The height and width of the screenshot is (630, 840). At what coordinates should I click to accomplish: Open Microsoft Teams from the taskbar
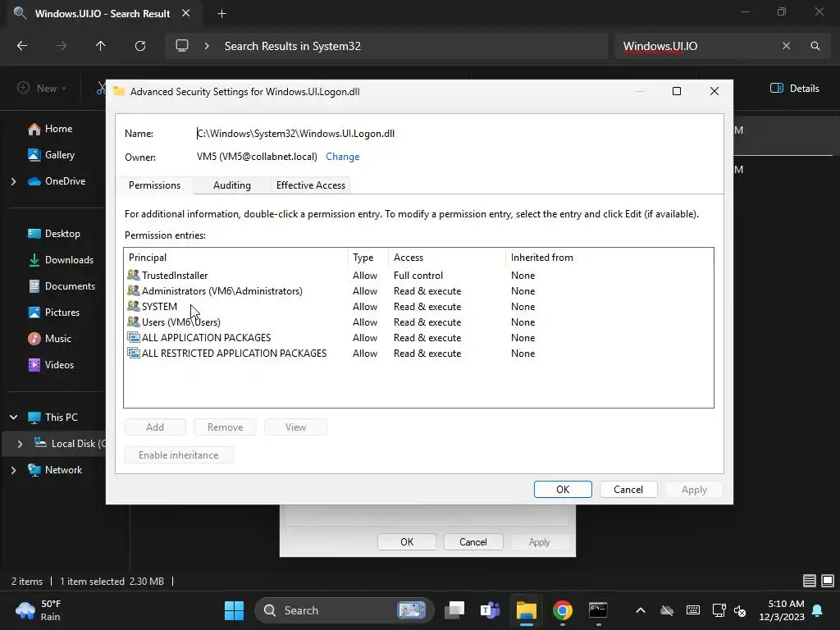(491, 610)
